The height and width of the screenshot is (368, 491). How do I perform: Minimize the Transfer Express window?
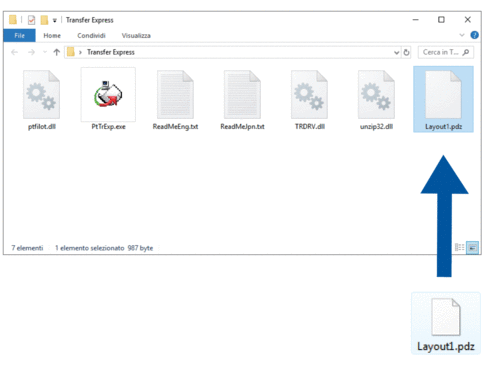point(415,20)
